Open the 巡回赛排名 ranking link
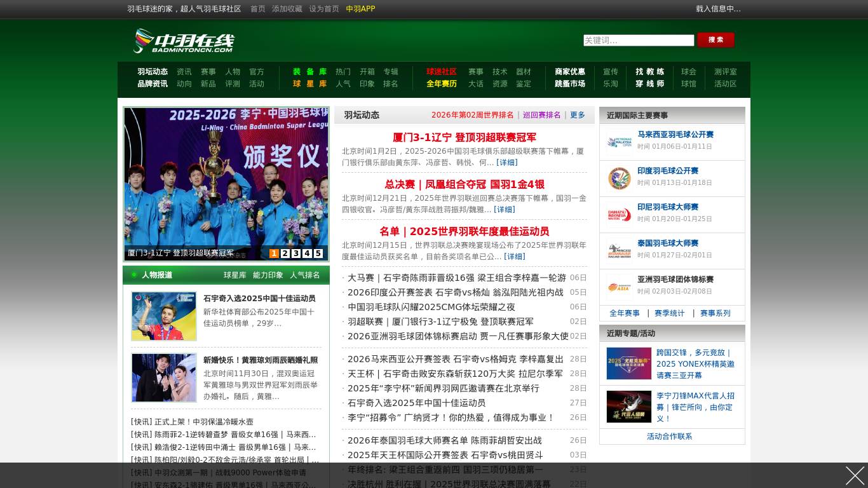The image size is (868, 488). [541, 115]
